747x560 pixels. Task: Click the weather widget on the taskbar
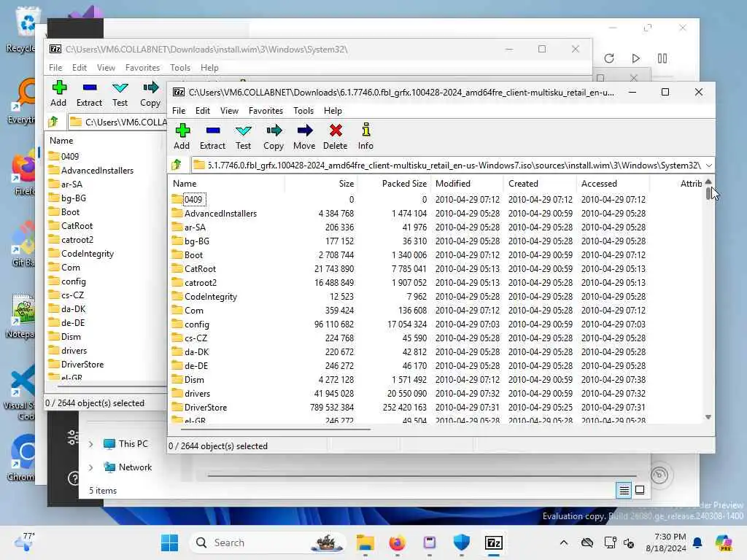coord(24,542)
